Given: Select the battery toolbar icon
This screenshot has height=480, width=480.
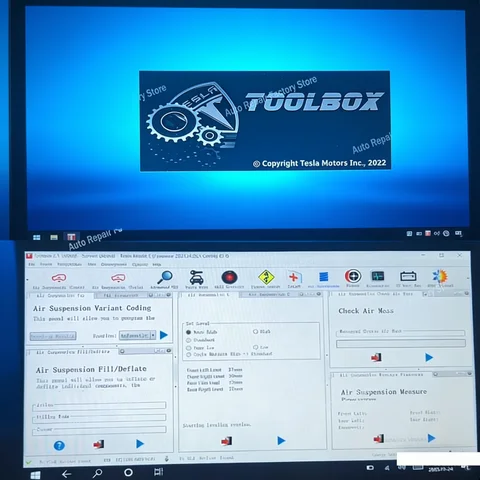Looking at the screenshot, I should point(408,276).
